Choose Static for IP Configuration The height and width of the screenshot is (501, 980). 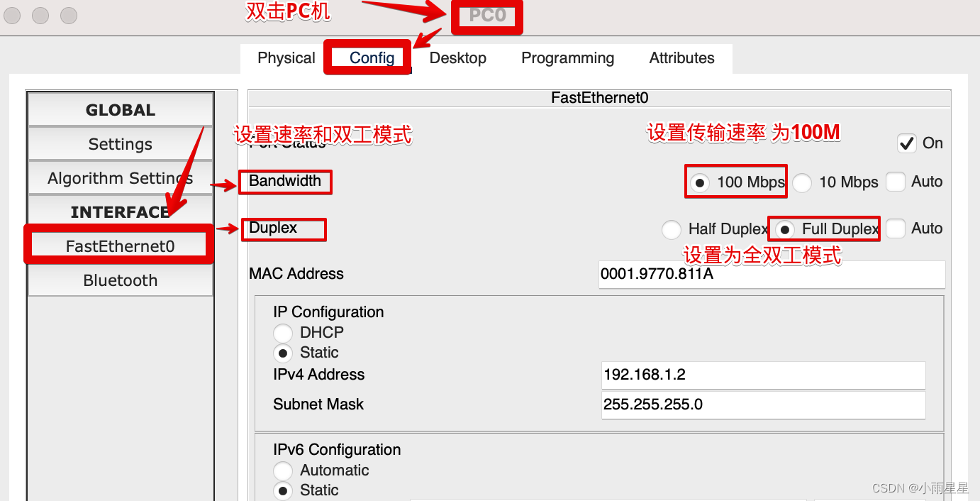[283, 353]
